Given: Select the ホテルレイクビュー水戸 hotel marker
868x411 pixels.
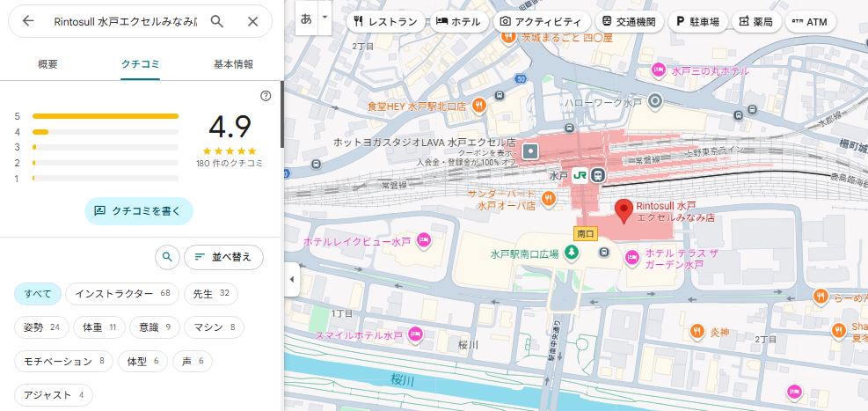Looking at the screenshot, I should click(x=423, y=239).
